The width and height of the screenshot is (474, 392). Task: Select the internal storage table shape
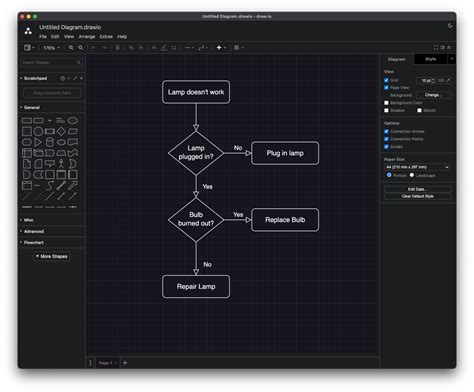(x=27, y=153)
